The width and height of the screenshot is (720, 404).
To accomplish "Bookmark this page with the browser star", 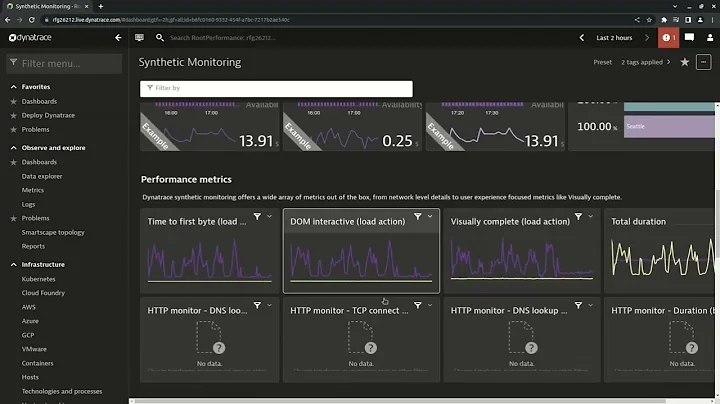I will [649, 20].
